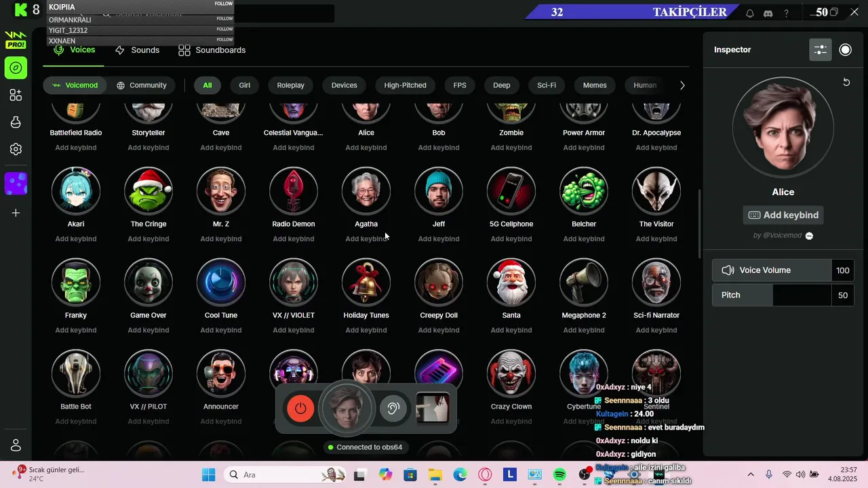The width and height of the screenshot is (868, 488).
Task: Select the Sci-fi Narrator voice
Action: [x=656, y=283]
